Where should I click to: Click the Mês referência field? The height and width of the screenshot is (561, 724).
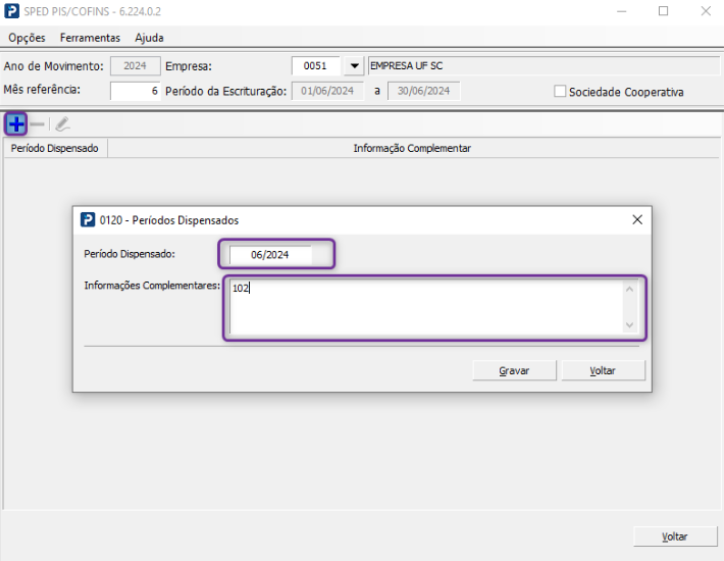[x=135, y=91]
